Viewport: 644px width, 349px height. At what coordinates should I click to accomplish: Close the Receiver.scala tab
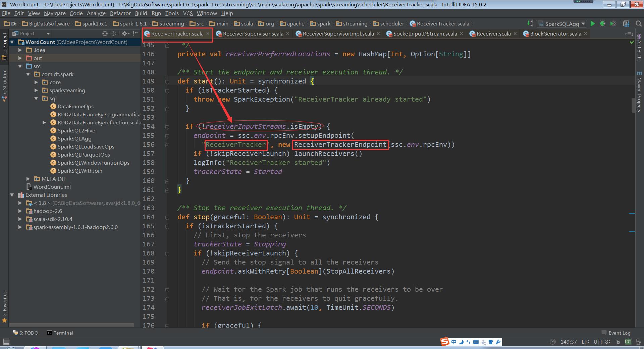click(x=515, y=34)
